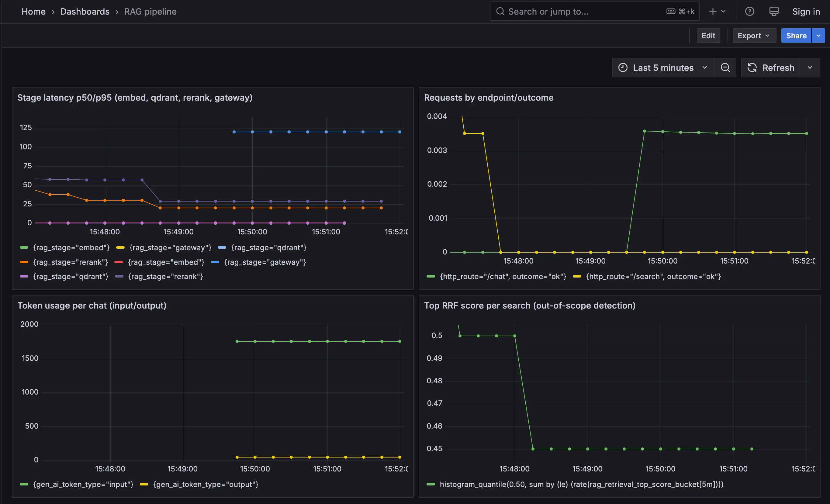Open the help question-mark icon

(x=749, y=12)
